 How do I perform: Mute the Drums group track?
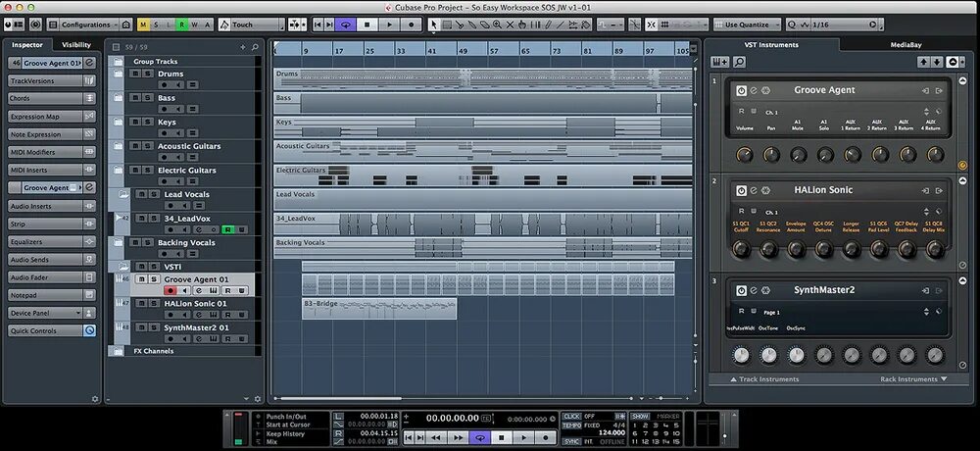(x=135, y=74)
